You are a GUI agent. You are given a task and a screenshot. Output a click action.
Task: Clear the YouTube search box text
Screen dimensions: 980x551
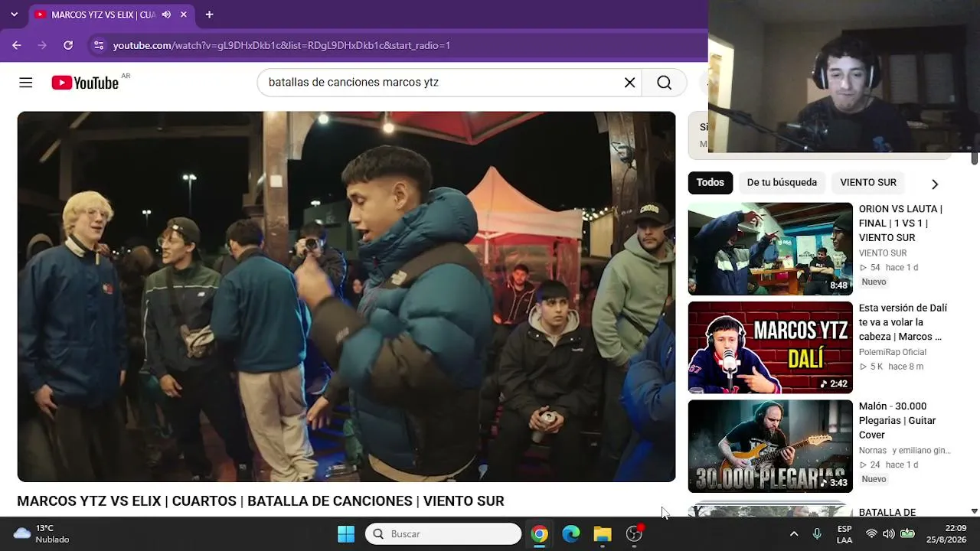point(630,83)
